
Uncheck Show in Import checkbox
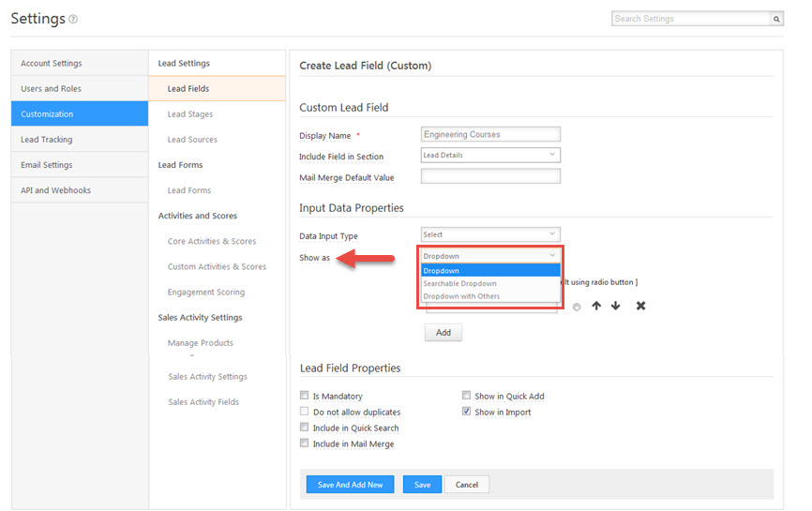pyautogui.click(x=466, y=412)
